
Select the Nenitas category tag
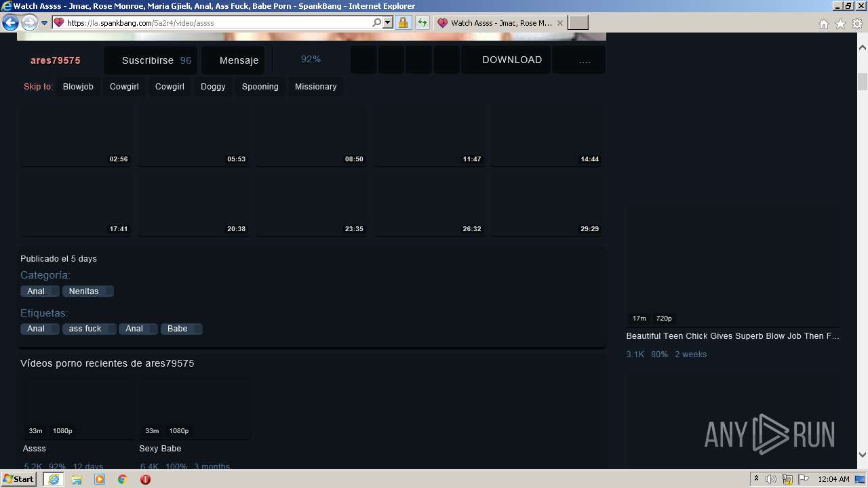point(87,291)
